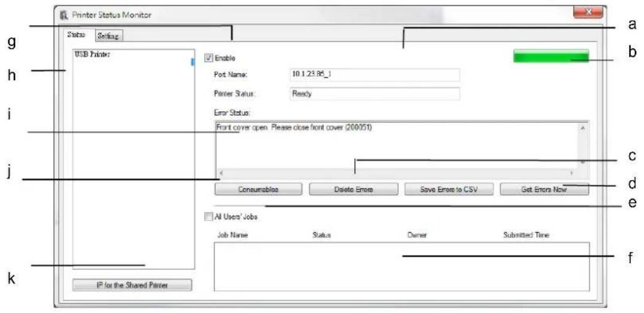Click IP for the Shared Printer button

(132, 285)
